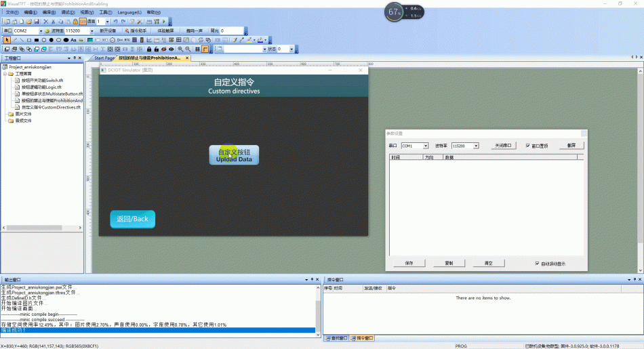Click the closed padlock Lock icon
The height and width of the screenshot is (349, 644).
(x=149, y=49)
